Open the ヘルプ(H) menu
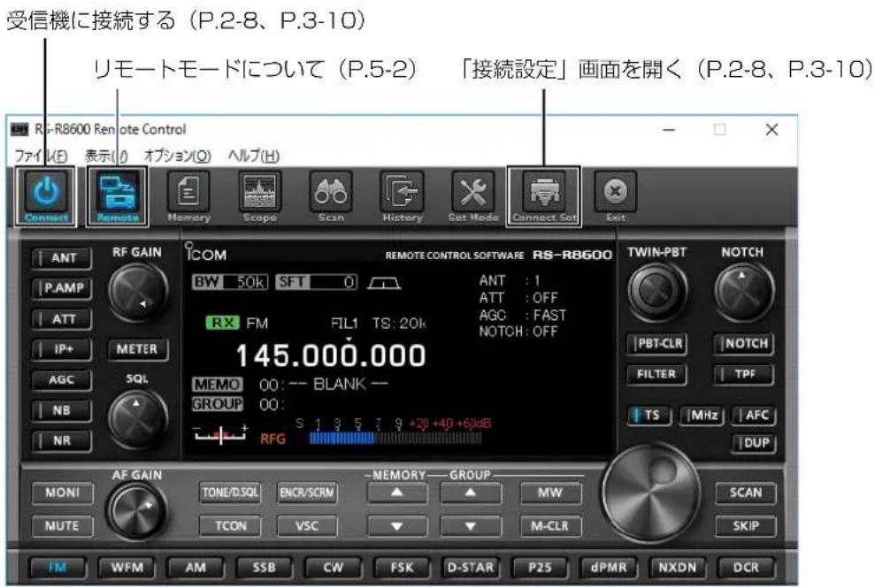The height and width of the screenshot is (588, 875). click(x=254, y=156)
